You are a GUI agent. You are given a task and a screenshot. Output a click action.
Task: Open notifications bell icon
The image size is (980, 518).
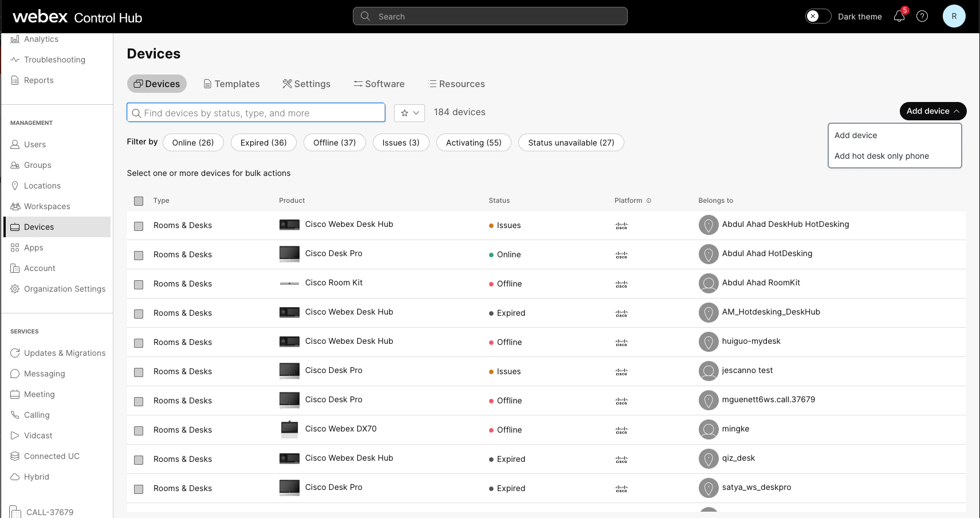coord(899,16)
